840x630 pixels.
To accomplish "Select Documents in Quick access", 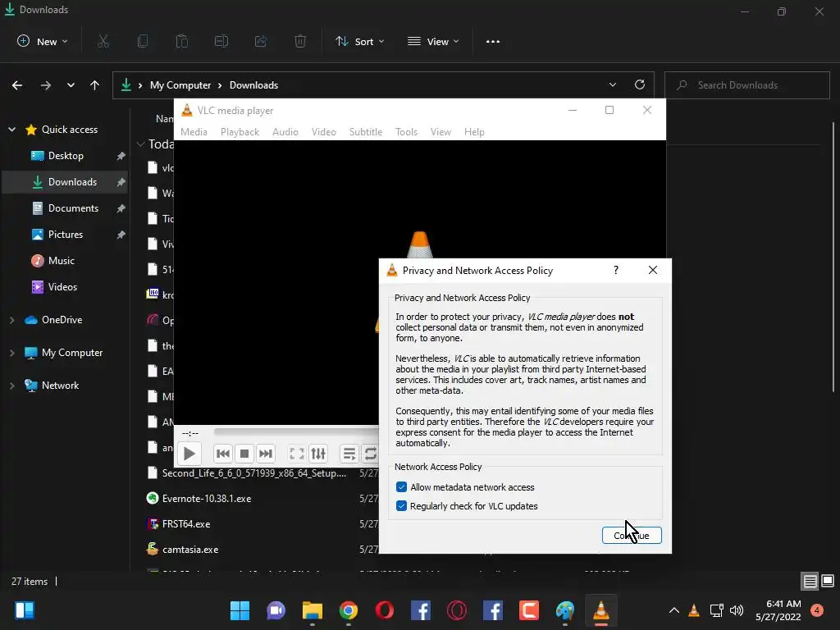I will [x=73, y=208].
